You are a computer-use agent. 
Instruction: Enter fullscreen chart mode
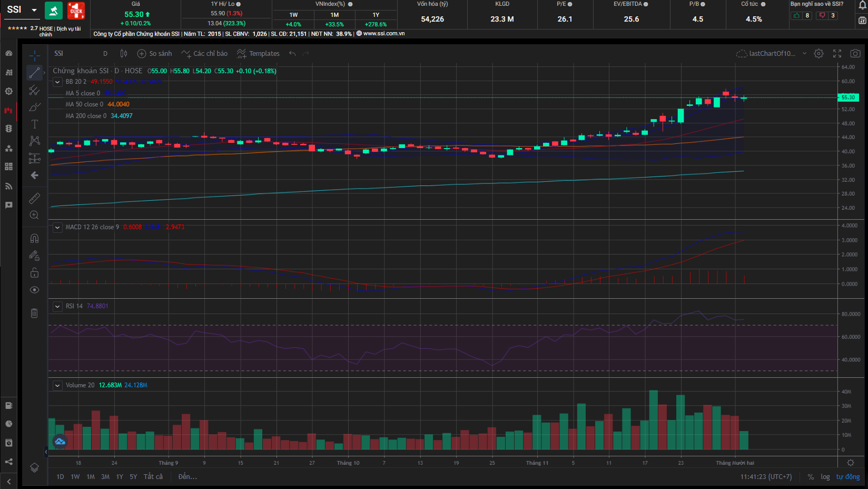[837, 54]
